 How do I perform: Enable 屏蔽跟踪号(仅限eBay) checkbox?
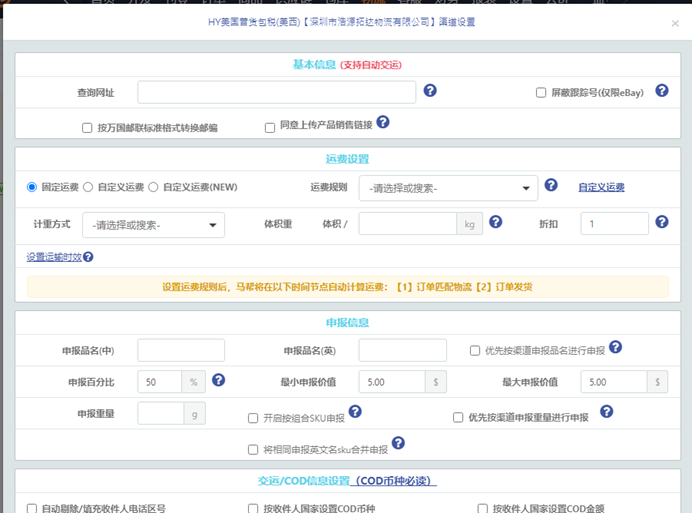point(541,93)
